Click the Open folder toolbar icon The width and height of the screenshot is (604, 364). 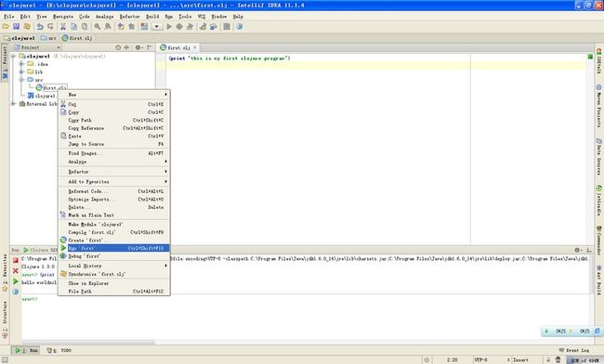pos(6,27)
